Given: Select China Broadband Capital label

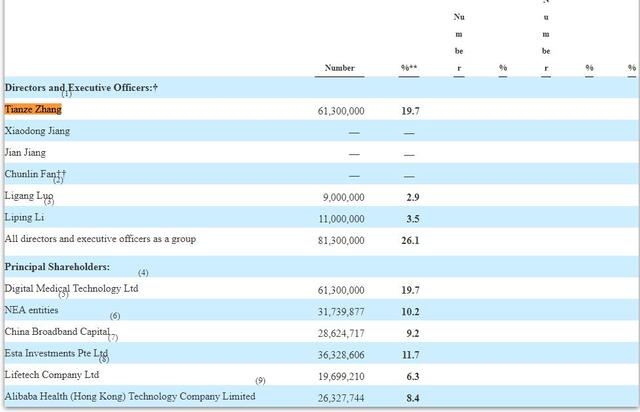Looking at the screenshot, I should (57, 332).
